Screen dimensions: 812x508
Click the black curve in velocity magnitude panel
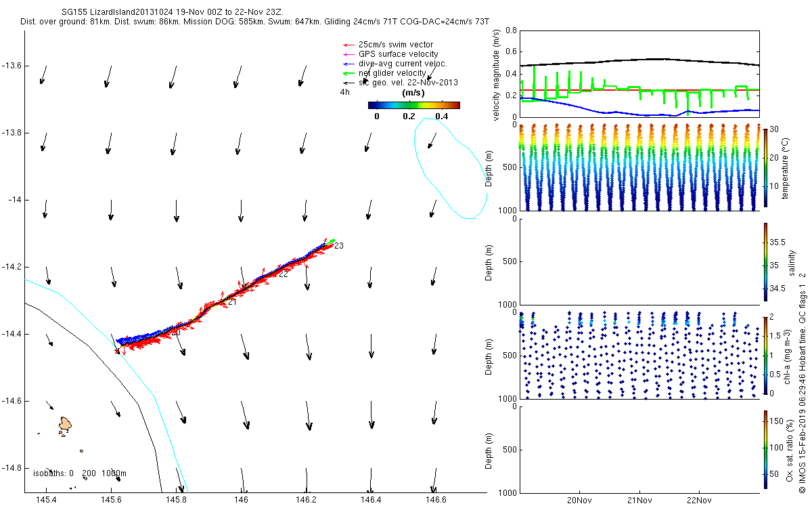click(639, 59)
